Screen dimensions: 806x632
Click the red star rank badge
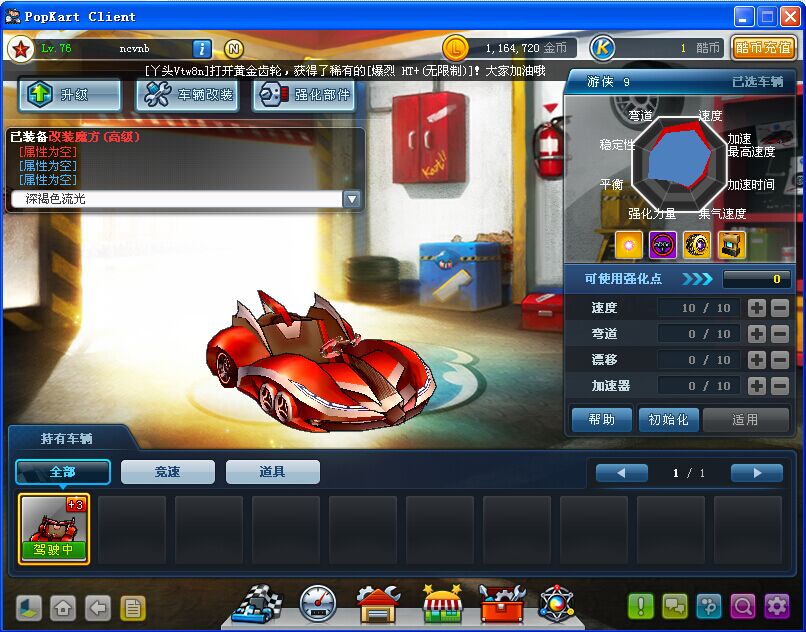pyautogui.click(x=21, y=49)
